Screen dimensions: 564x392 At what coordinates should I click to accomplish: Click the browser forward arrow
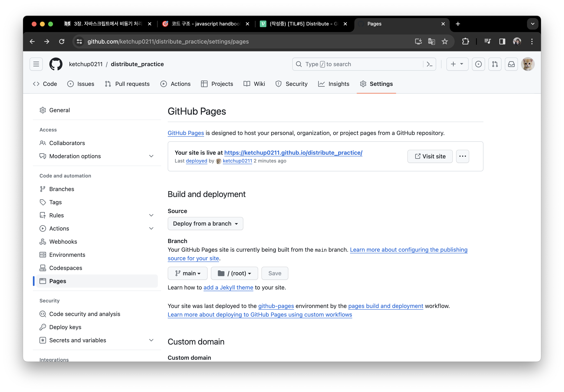click(x=47, y=42)
